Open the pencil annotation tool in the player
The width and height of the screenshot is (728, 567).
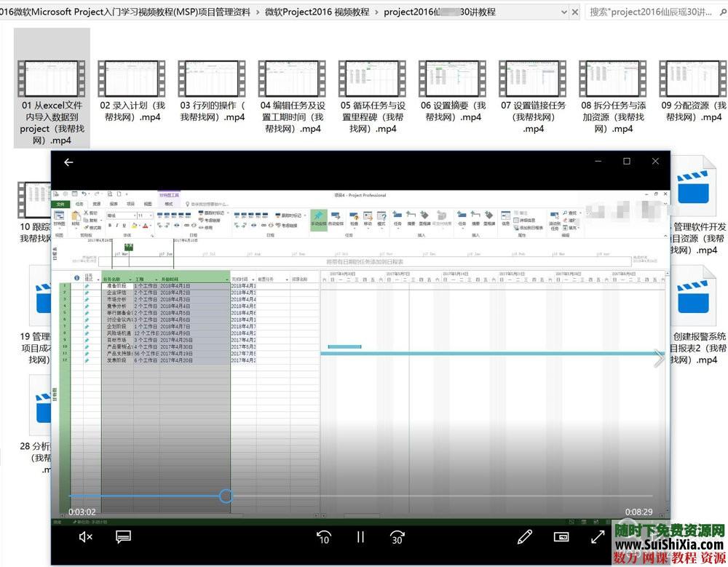(525, 536)
